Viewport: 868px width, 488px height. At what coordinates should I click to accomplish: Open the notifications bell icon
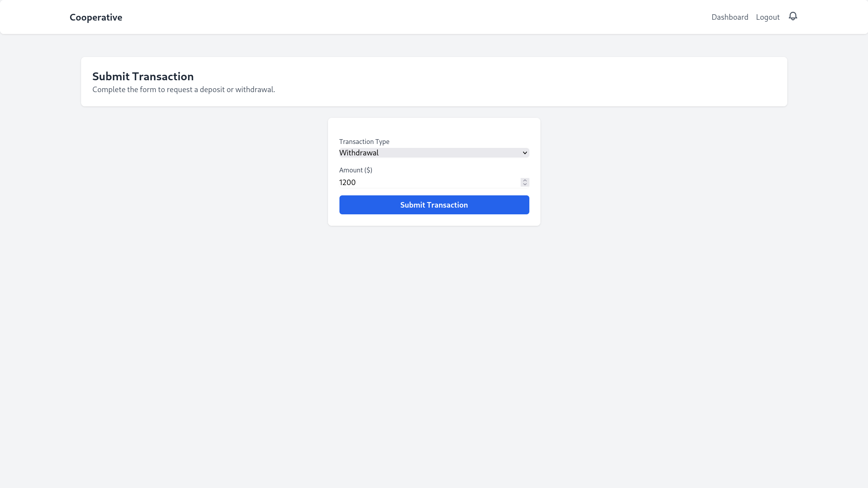[793, 16]
